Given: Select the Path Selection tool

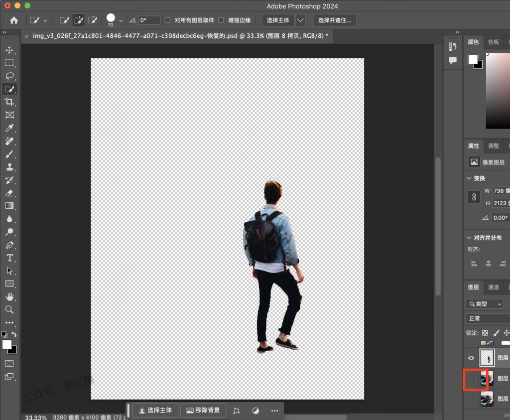Looking at the screenshot, I should (9, 271).
